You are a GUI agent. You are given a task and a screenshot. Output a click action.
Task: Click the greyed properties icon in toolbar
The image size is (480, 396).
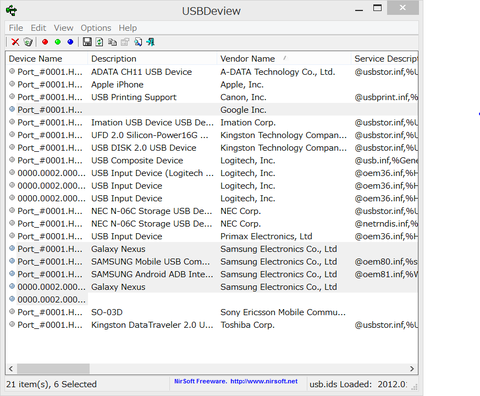pos(125,42)
